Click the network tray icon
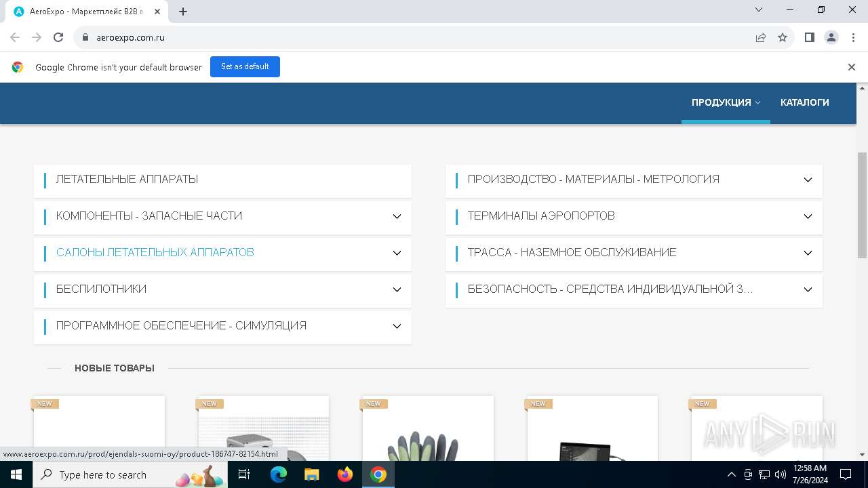The height and width of the screenshot is (488, 868). click(764, 474)
